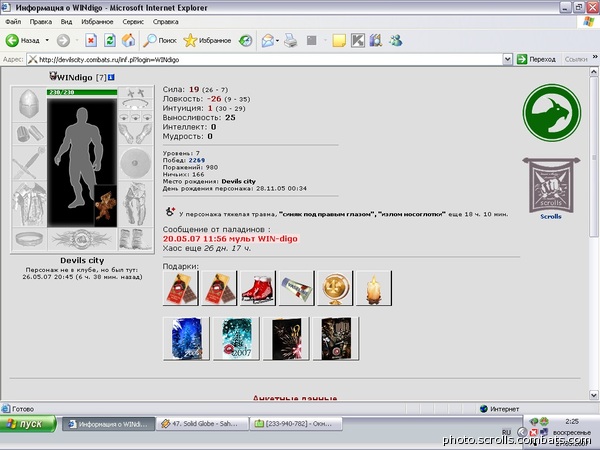Click the green 230/230 health bar

(x=82, y=92)
